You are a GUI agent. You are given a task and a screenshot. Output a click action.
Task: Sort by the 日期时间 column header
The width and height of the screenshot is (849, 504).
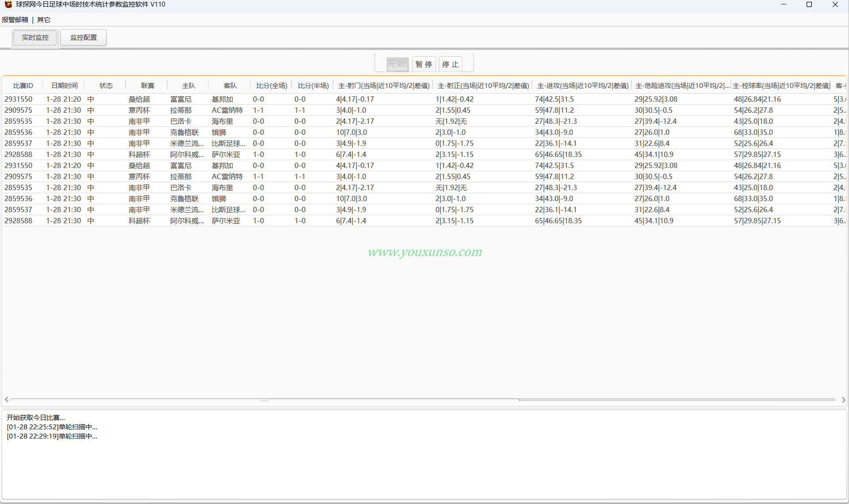point(65,86)
